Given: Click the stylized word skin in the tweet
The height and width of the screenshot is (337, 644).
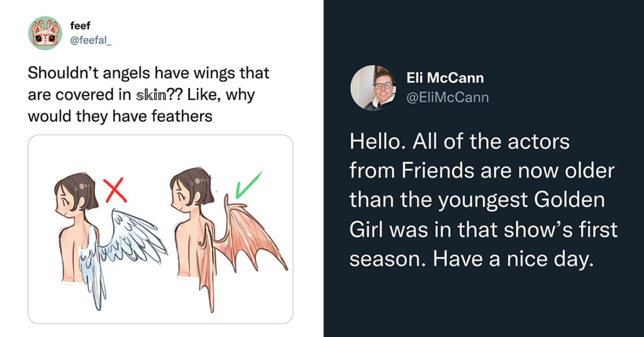Looking at the screenshot, I should [151, 95].
